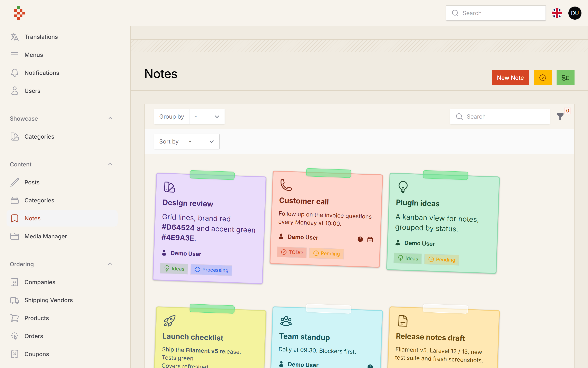Click the New Note button

pyautogui.click(x=510, y=78)
